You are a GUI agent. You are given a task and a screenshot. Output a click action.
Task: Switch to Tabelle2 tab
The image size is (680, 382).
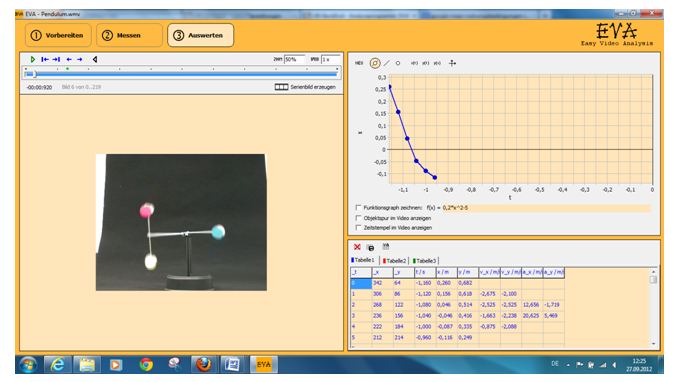(x=395, y=261)
